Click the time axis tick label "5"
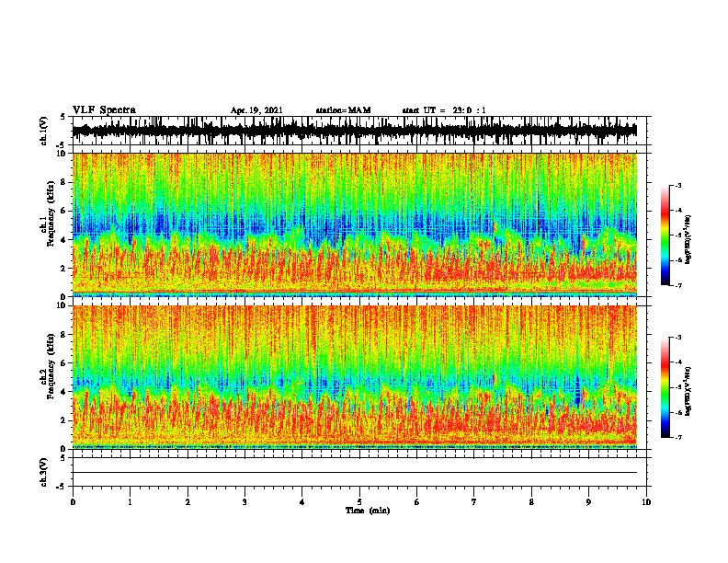This screenshot has width=728, height=563. tap(359, 502)
